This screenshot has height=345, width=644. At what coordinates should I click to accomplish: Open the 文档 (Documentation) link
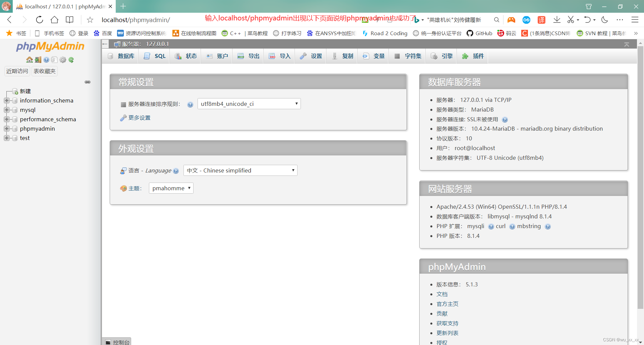[442, 294]
